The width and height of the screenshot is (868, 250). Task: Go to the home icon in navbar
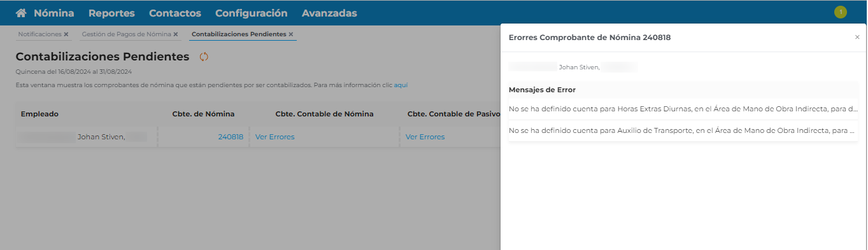[x=21, y=13]
